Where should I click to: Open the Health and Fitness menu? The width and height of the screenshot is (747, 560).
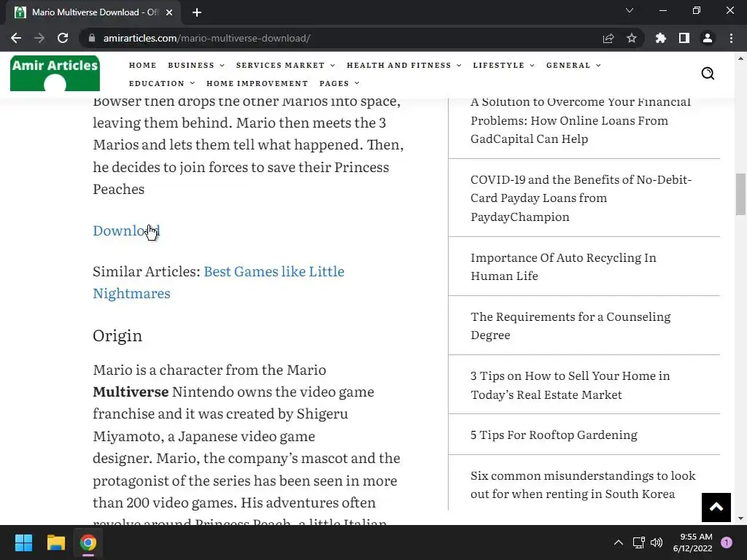[x=399, y=65]
